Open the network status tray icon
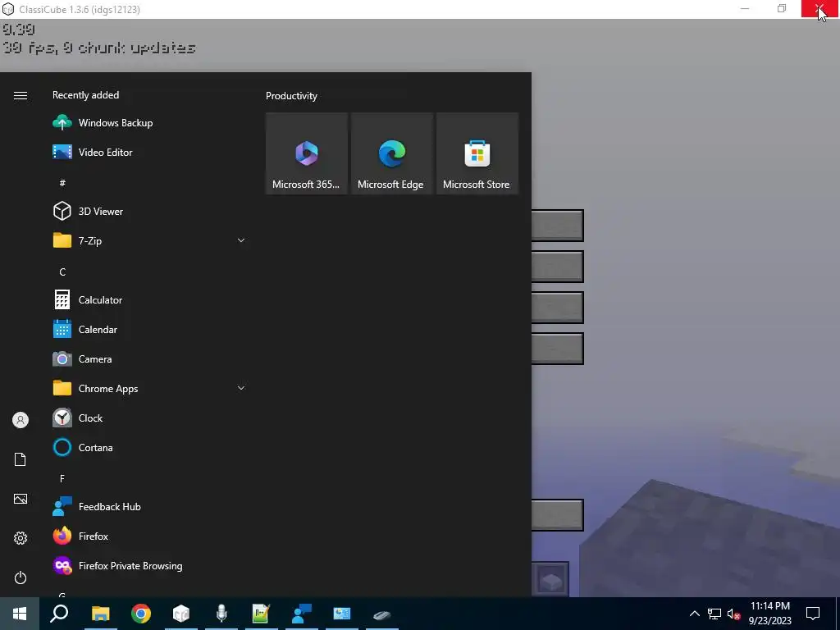The image size is (840, 630). click(714, 614)
